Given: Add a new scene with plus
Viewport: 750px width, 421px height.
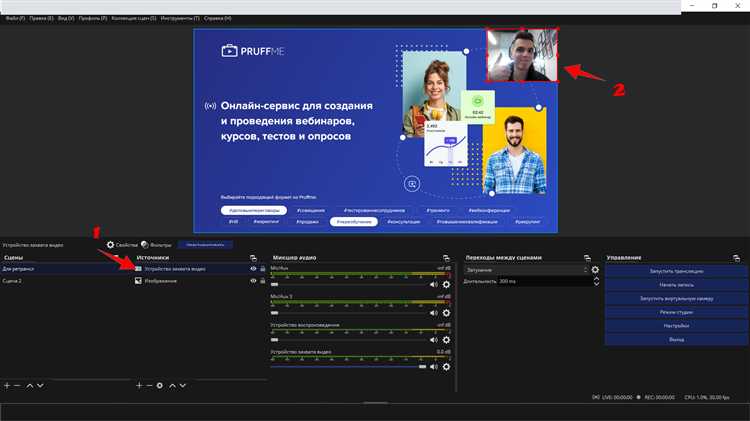Looking at the screenshot, I should pos(7,386).
